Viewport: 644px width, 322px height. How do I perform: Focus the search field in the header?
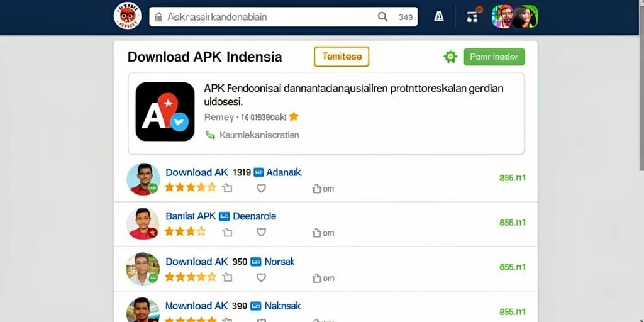click(x=284, y=17)
